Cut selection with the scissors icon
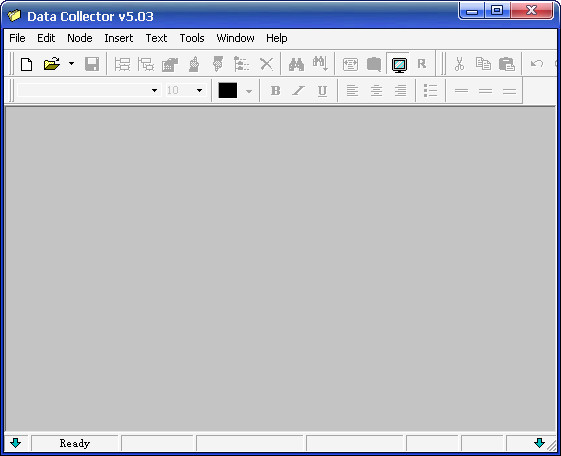 (459, 64)
